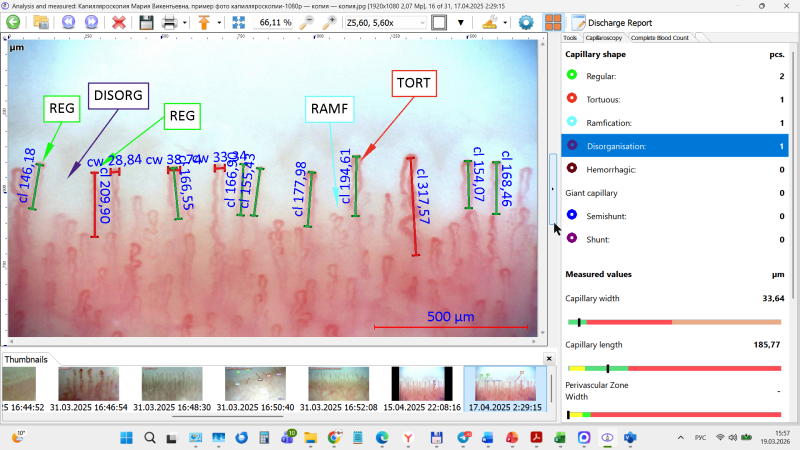Click the orange upload arrow icon
The height and width of the screenshot is (450, 800).
point(204,22)
